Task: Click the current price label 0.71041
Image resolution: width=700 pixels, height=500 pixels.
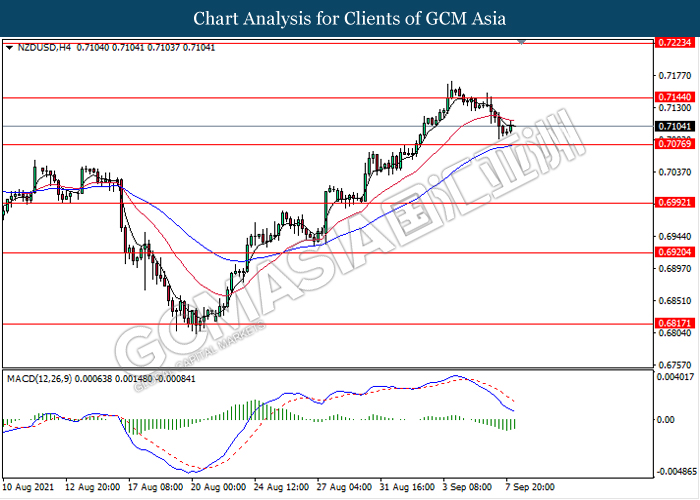Action: pyautogui.click(x=675, y=126)
